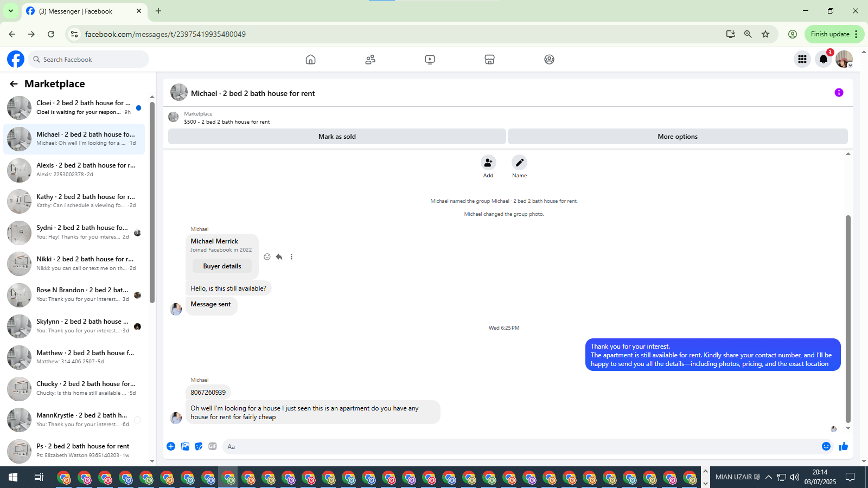Open account profile picture menu
868x488 pixels.
pyautogui.click(x=844, y=59)
